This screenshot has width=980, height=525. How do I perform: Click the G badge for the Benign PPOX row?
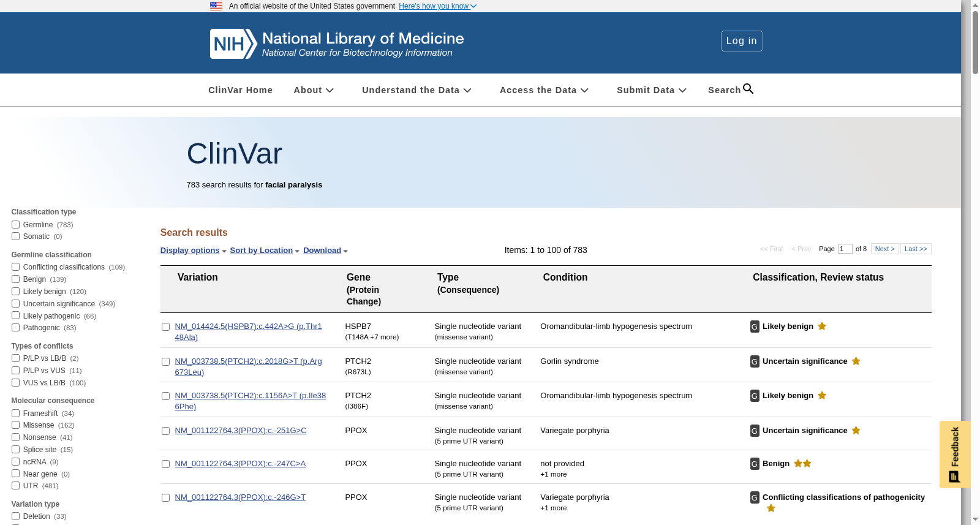click(x=755, y=464)
